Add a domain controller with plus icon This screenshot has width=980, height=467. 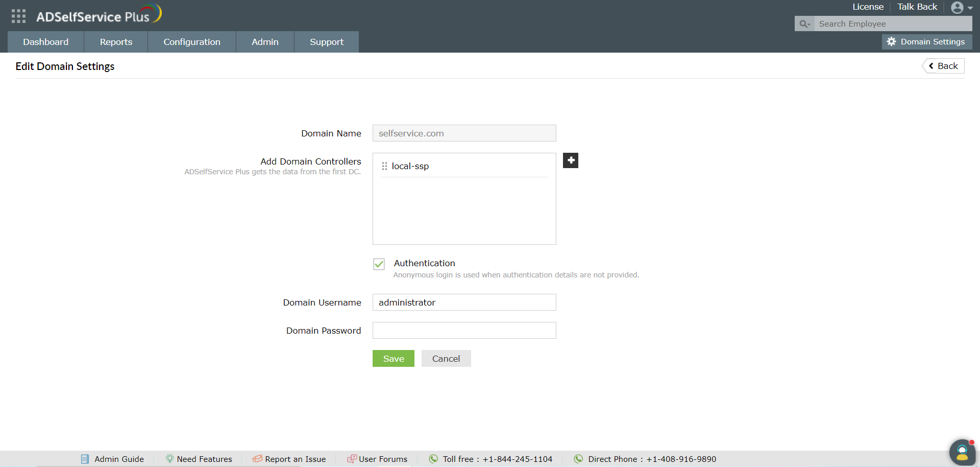tap(571, 160)
